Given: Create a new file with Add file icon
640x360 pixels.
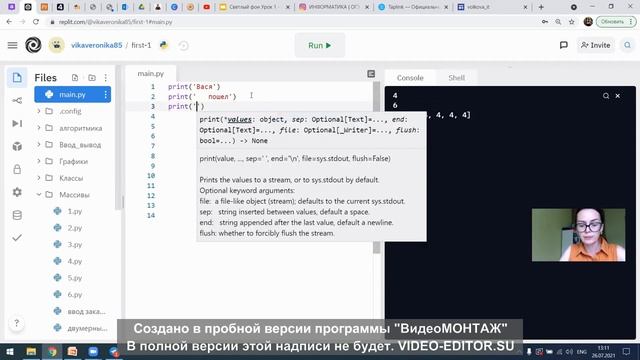Looking at the screenshot, I should click(x=75, y=78).
